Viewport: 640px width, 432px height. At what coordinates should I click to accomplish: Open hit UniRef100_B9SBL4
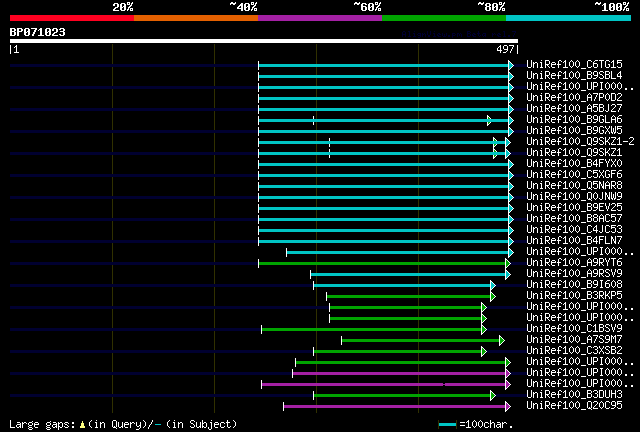point(574,75)
